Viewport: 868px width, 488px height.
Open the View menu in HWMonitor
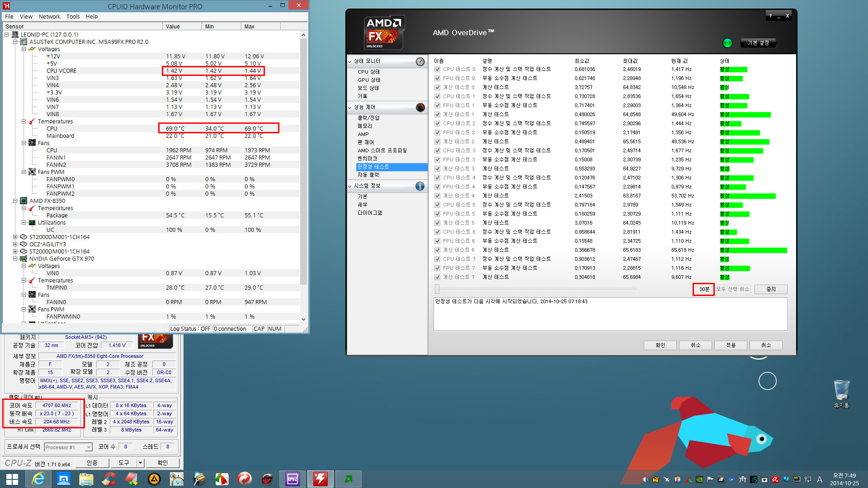click(x=26, y=17)
